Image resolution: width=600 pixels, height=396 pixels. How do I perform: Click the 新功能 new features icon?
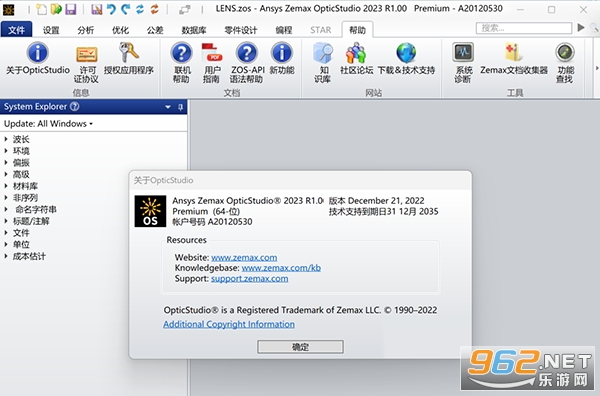(x=282, y=53)
